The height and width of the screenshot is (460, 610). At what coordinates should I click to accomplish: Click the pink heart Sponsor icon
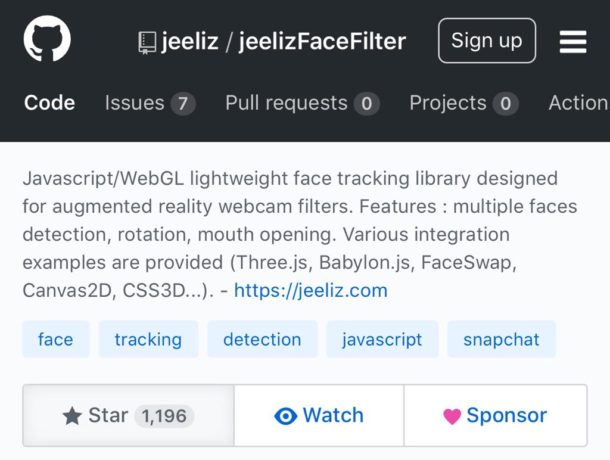(x=452, y=416)
